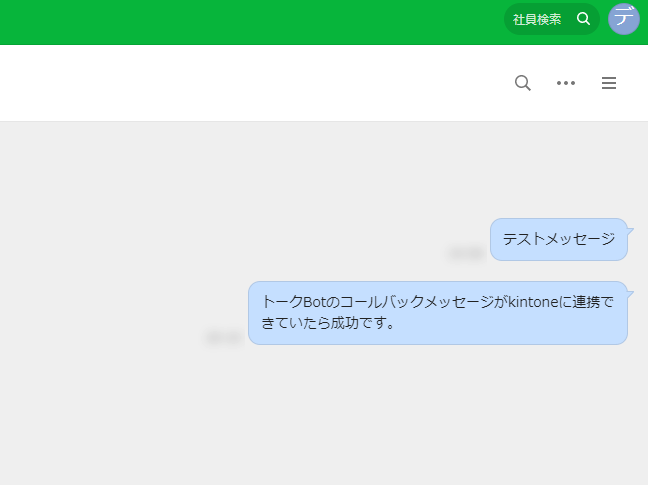Open the three-dot more options menu
648x485 pixels.
click(x=566, y=83)
